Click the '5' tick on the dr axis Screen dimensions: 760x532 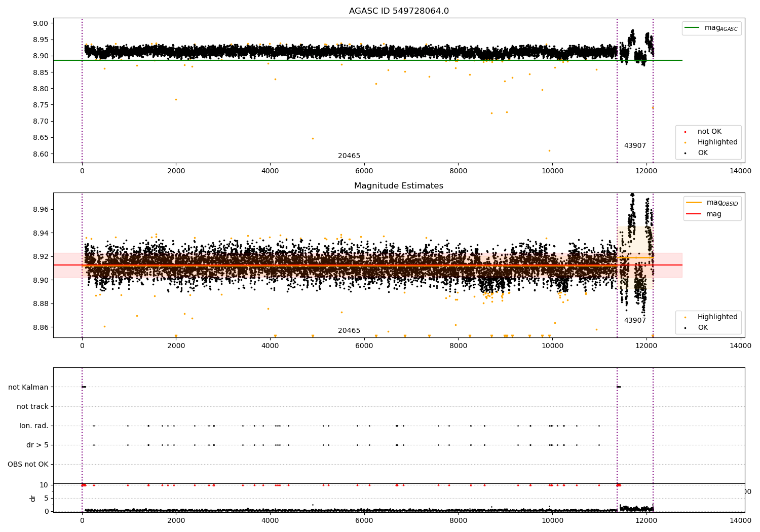[47, 498]
